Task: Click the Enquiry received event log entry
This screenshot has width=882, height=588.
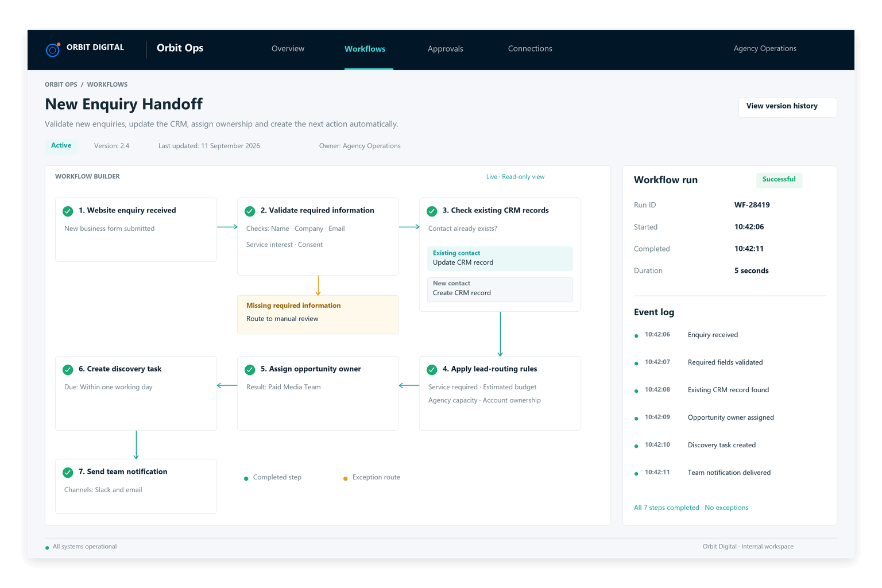Action: [713, 335]
